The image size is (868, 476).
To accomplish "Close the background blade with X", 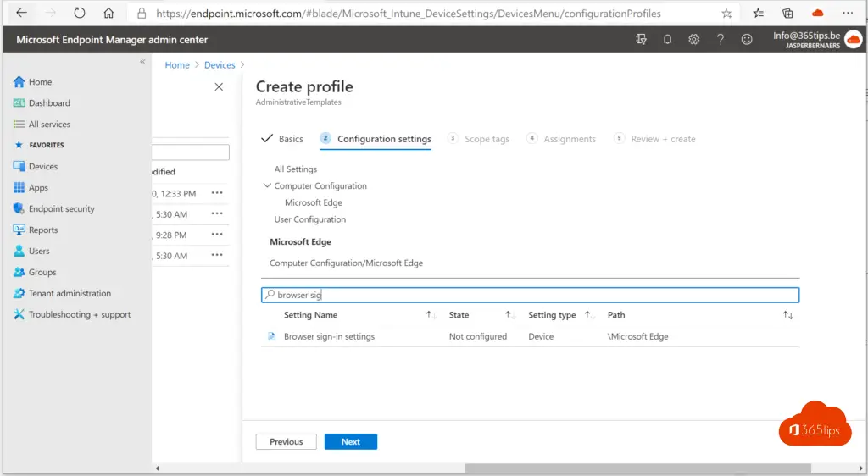I will click(219, 86).
